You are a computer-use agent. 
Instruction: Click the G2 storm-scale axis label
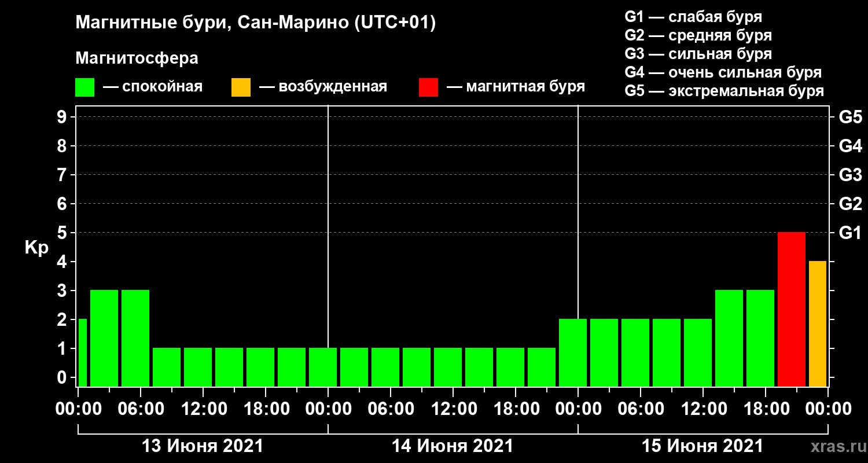pos(850,204)
